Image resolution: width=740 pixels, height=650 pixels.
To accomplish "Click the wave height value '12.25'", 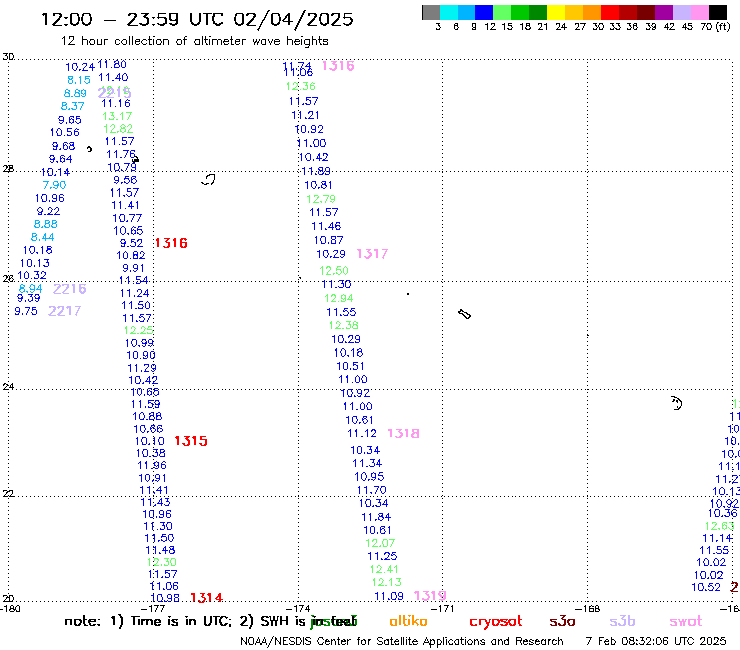I will (138, 330).
